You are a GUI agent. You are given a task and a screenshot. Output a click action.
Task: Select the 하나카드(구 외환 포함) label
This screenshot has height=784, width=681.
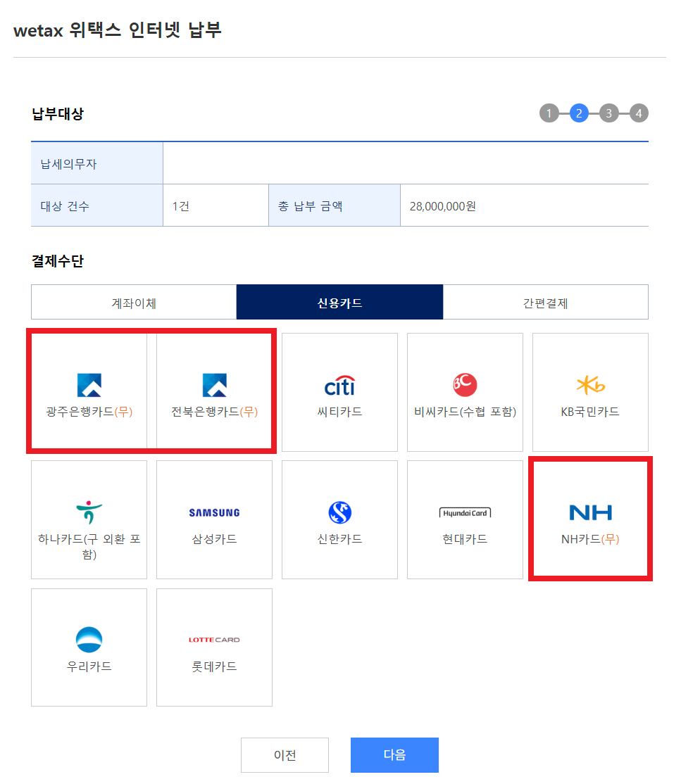pyautogui.click(x=89, y=547)
